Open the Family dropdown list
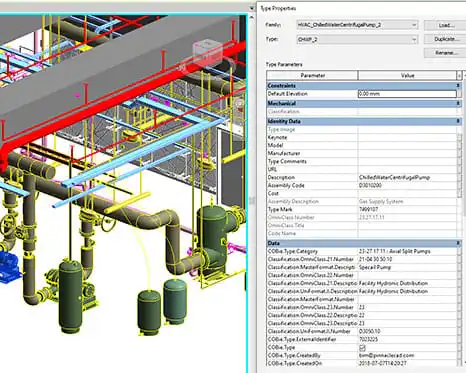 click(357, 25)
